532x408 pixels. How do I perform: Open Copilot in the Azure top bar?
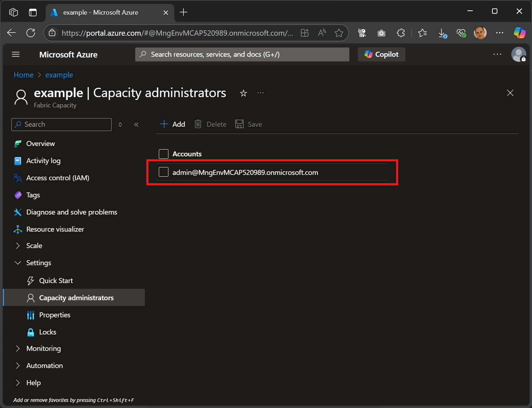point(381,54)
